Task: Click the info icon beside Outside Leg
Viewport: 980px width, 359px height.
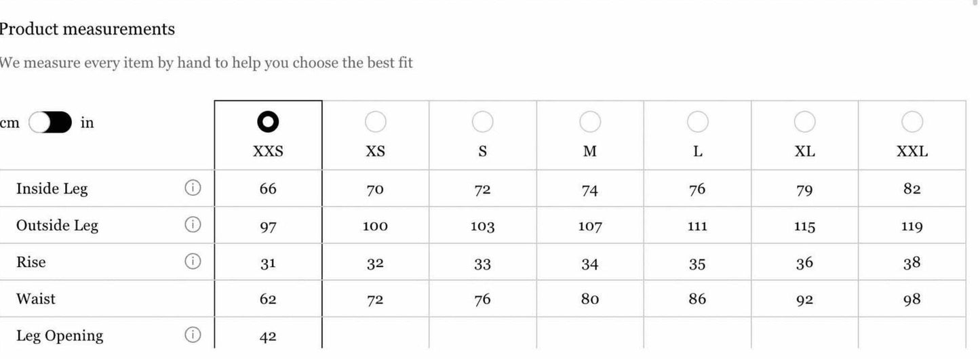Action: point(193,225)
